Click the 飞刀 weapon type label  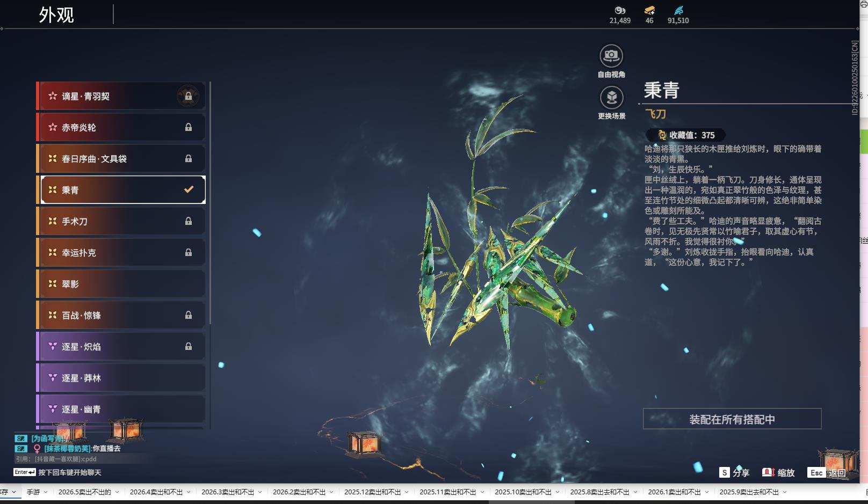point(655,114)
